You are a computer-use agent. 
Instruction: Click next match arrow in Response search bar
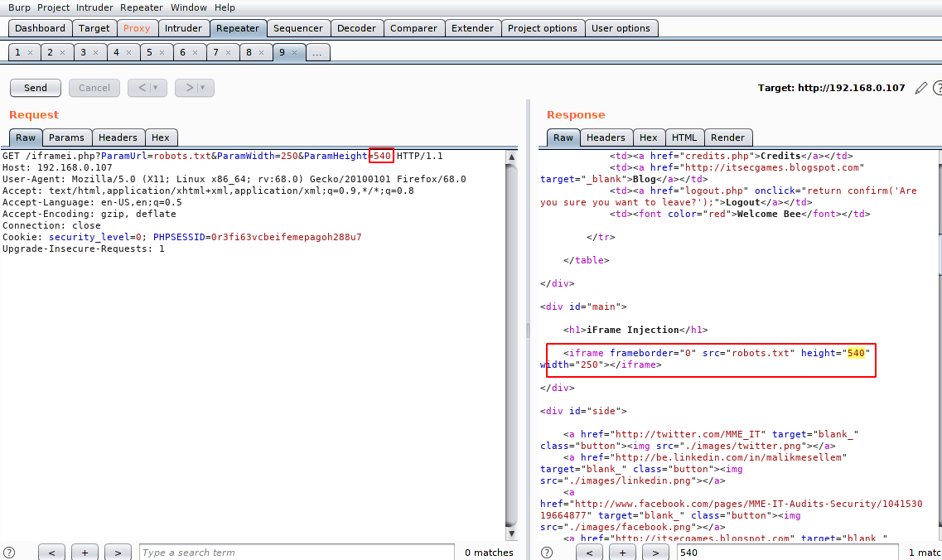655,553
